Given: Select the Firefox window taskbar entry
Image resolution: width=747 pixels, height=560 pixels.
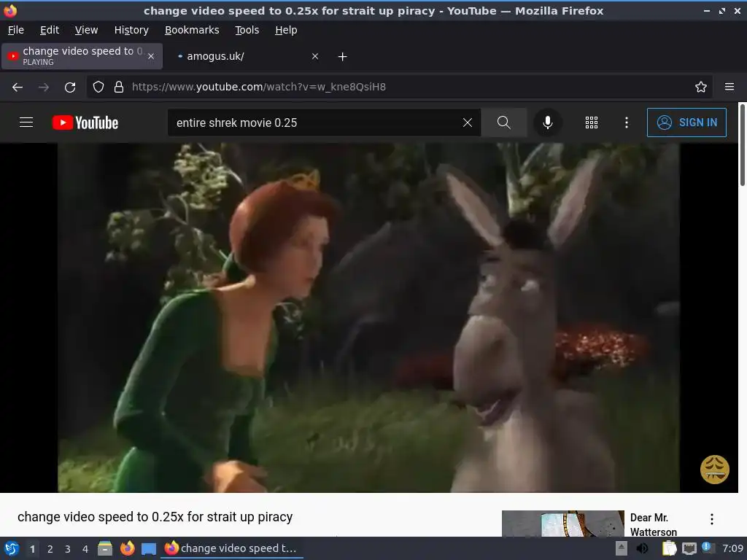Looking at the screenshot, I should tap(231, 548).
